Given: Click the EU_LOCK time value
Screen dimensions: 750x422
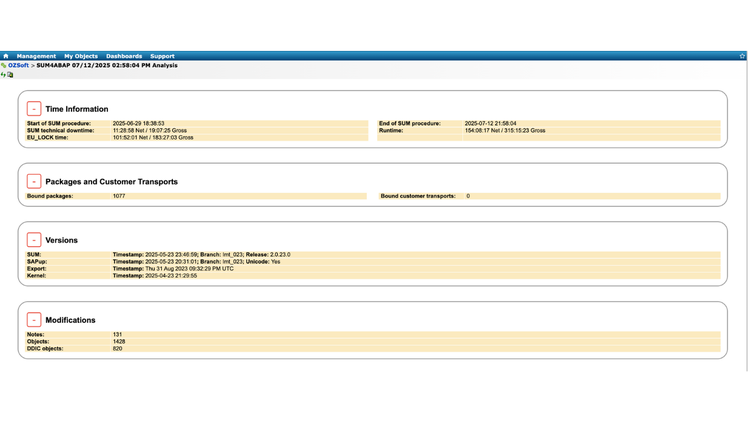Looking at the screenshot, I should [153, 137].
